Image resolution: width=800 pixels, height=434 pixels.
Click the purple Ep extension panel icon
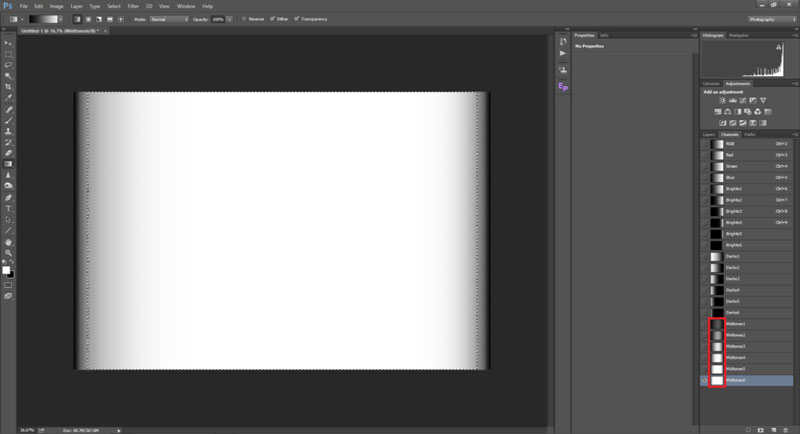pos(563,87)
